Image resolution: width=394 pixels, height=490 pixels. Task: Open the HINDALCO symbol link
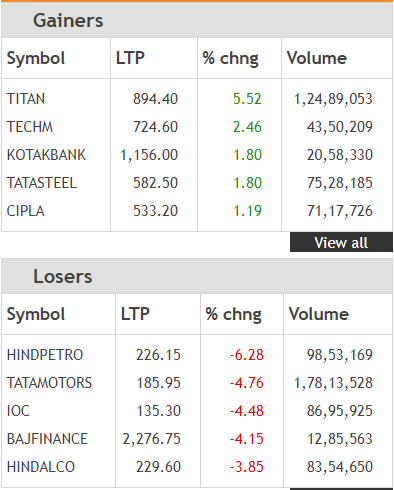tap(41, 467)
